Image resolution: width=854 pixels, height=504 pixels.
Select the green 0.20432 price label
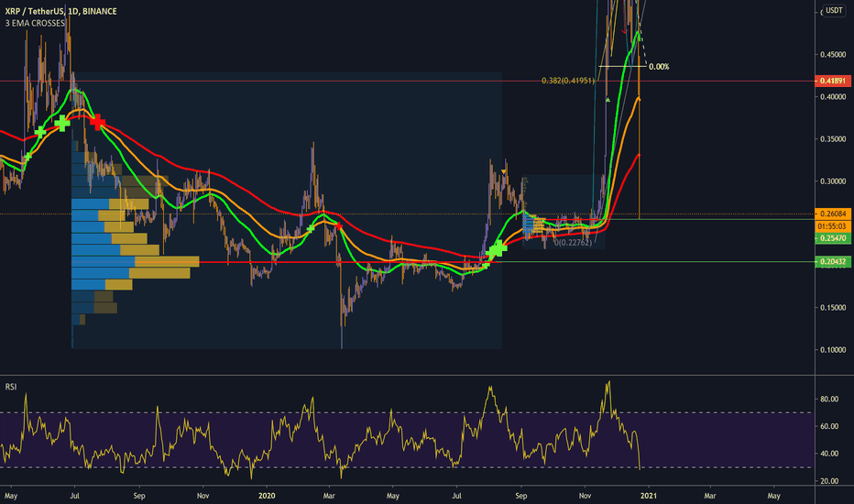coord(833,261)
